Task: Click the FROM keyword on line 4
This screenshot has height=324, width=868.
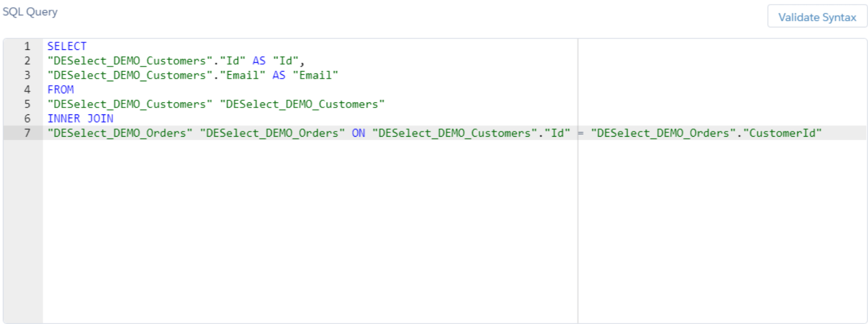Action: click(x=60, y=90)
